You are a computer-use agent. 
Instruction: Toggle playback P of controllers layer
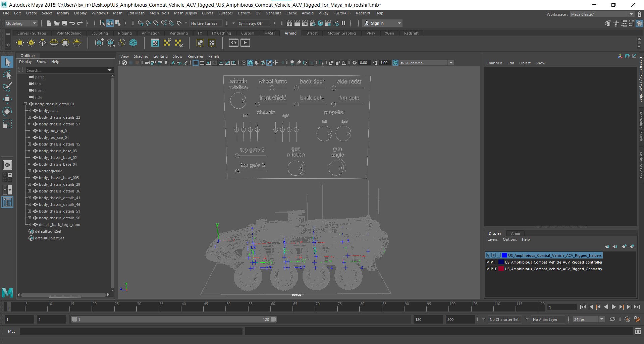click(x=492, y=262)
